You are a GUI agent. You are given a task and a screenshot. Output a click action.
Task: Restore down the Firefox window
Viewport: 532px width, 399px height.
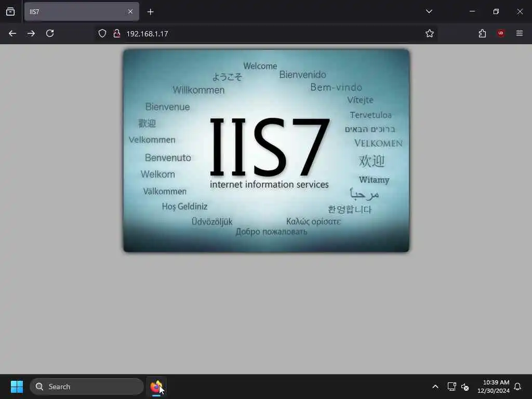pyautogui.click(x=496, y=11)
